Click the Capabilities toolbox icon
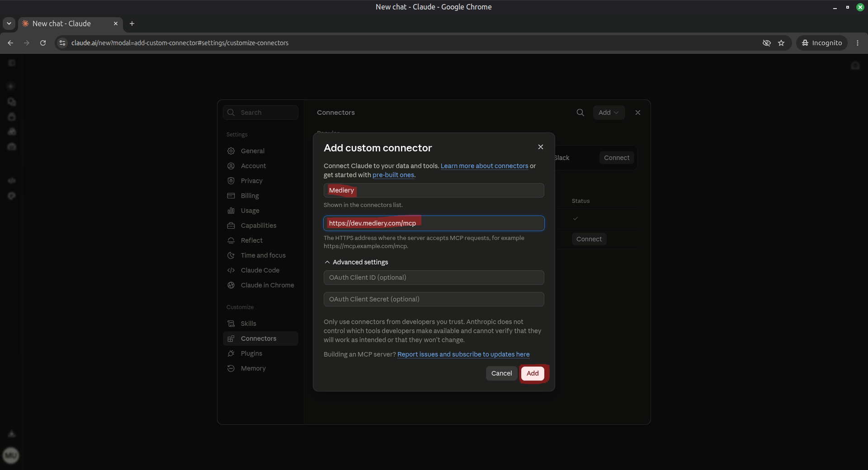The width and height of the screenshot is (868, 470). coord(231,226)
